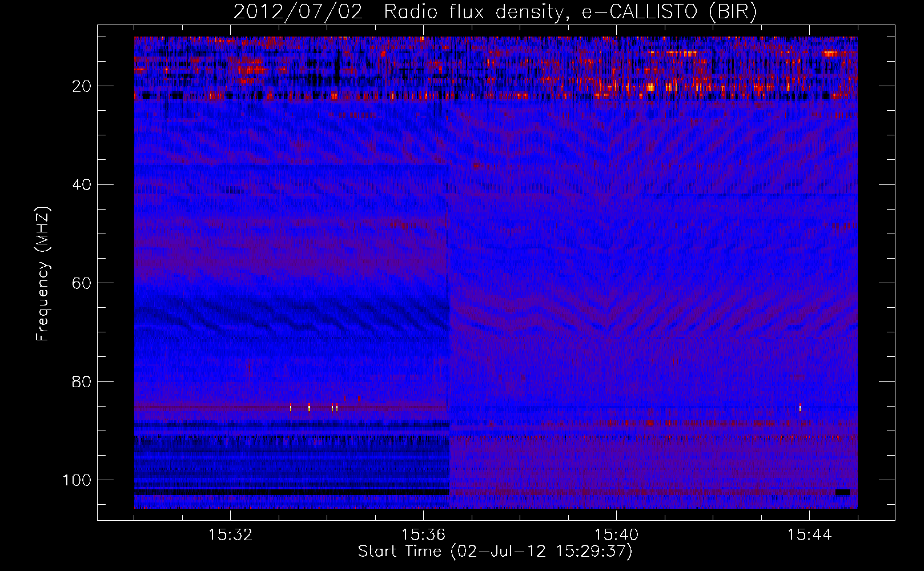Click the '15:40' time tick label
Viewport: 924px width, 571px height.
coord(616,535)
